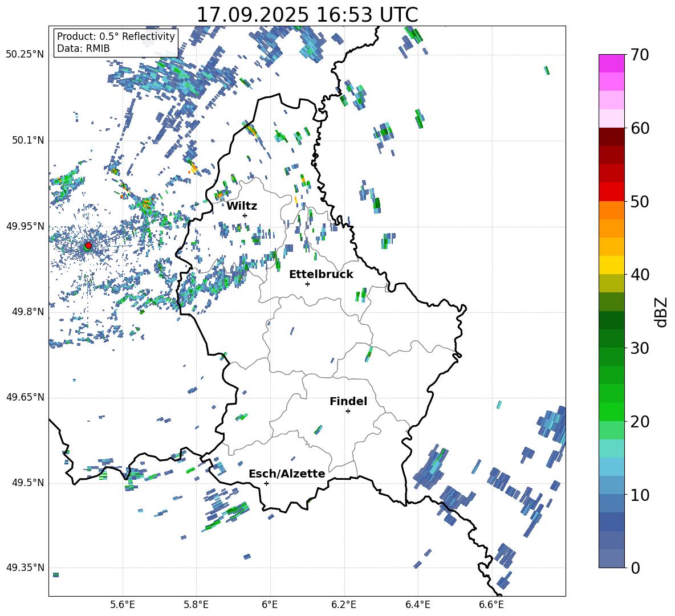Click the Wiltz station cross marker
Image resolution: width=675 pixels, height=616 pixels.
[245, 215]
